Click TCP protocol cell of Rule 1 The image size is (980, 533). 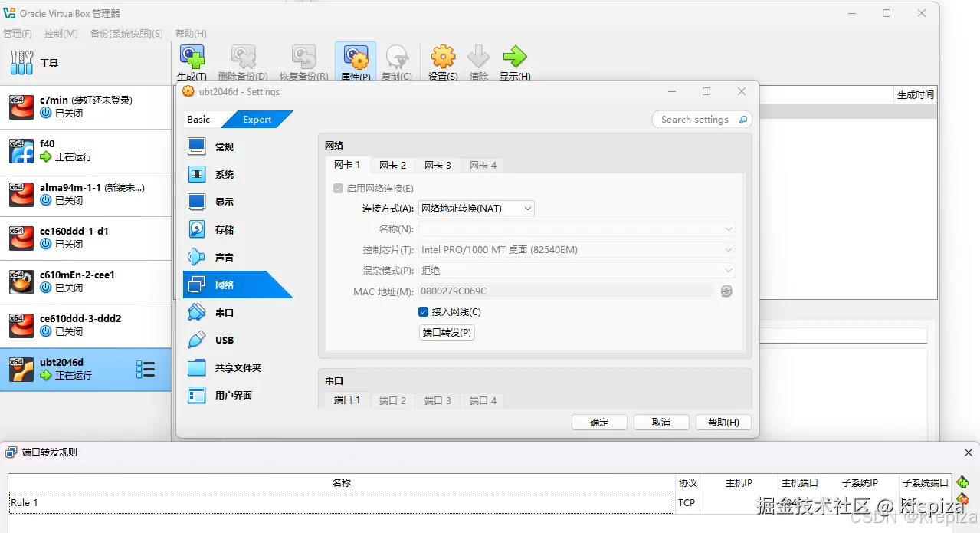pyautogui.click(x=687, y=502)
